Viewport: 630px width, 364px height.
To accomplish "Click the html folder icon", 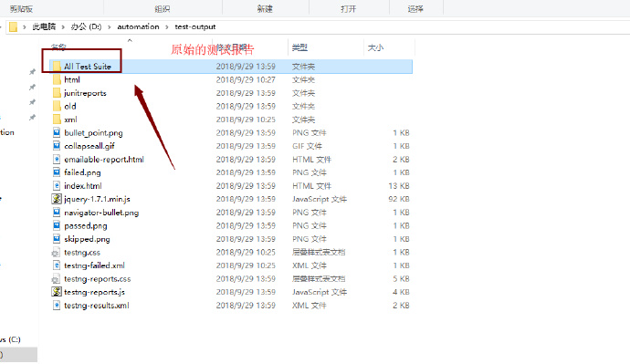I will click(57, 79).
